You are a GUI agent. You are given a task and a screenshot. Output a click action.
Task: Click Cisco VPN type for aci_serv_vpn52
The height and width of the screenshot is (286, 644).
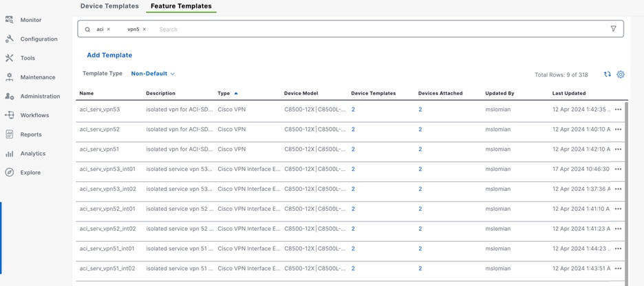tap(232, 129)
